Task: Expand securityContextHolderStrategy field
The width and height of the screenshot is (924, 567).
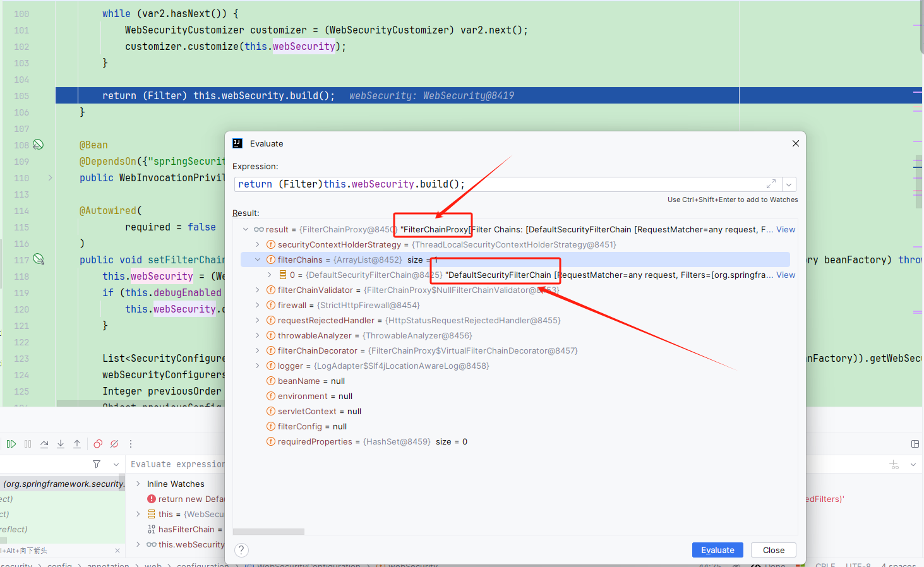Action: tap(258, 244)
